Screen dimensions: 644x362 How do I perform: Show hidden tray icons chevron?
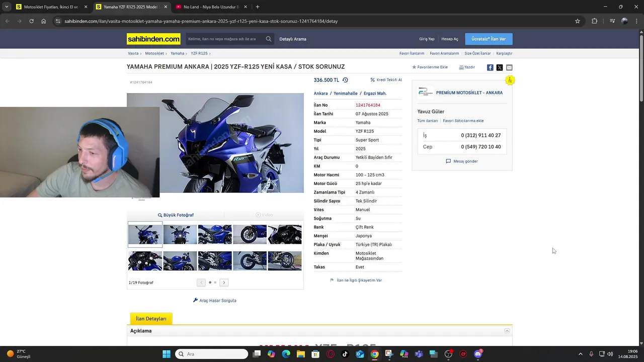(x=580, y=354)
